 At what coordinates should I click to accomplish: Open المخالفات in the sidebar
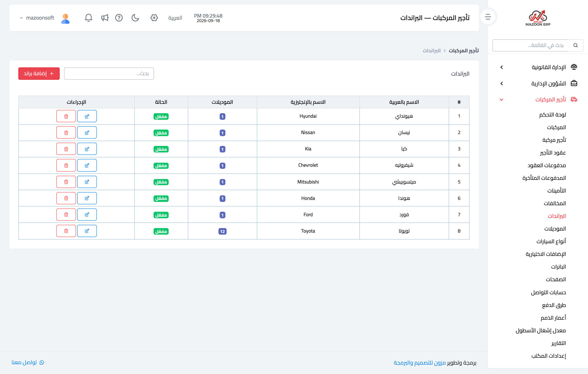[555, 203]
